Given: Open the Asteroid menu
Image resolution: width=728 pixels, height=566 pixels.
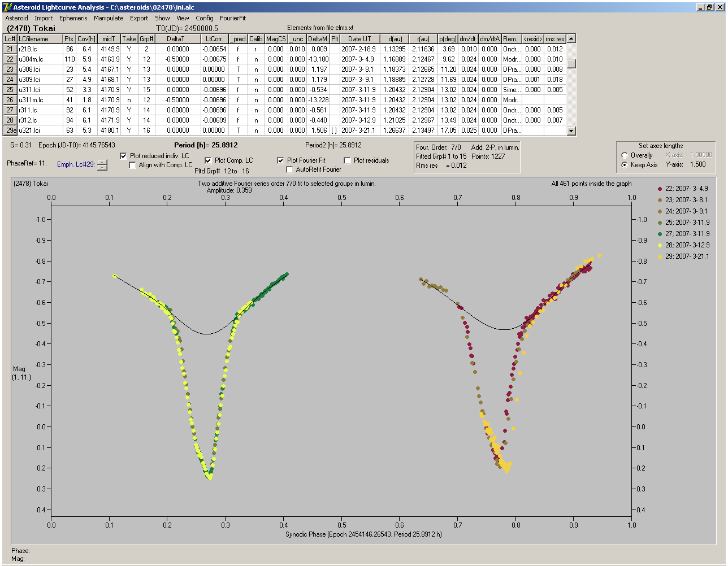Looking at the screenshot, I should point(16,18).
